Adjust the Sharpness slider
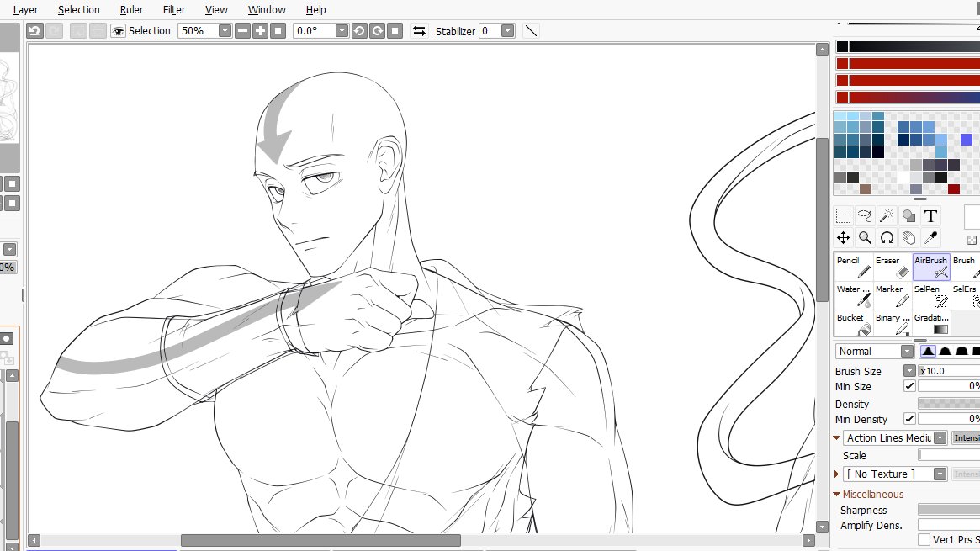The height and width of the screenshot is (551, 980). pyautogui.click(x=949, y=510)
